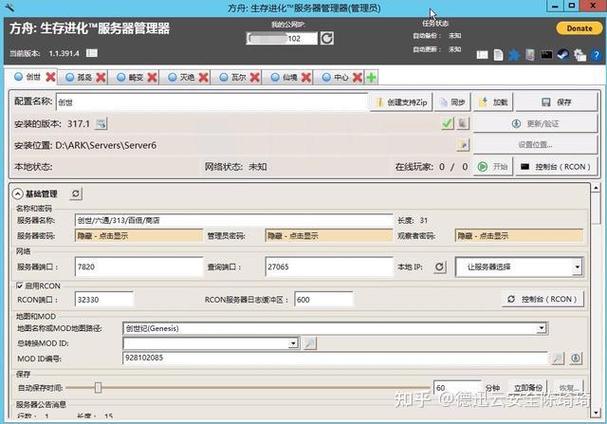Close the 创世 profile tab with red X
Viewport: 607px width, 424px height.
50,77
